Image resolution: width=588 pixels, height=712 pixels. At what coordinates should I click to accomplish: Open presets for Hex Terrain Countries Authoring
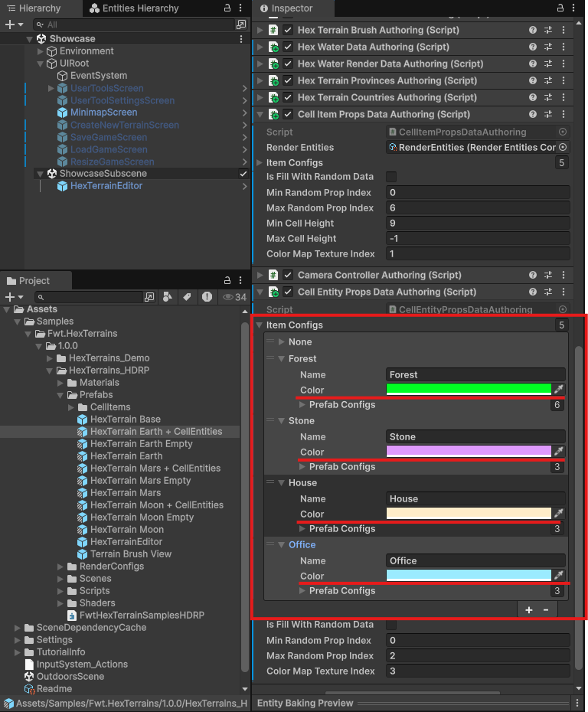click(x=548, y=97)
